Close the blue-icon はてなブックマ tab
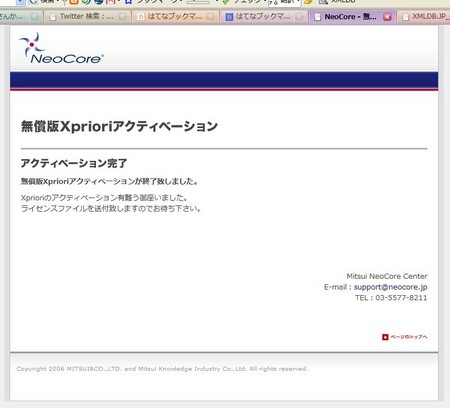Screen dimensions: 450x408 pyautogui.click(x=299, y=17)
